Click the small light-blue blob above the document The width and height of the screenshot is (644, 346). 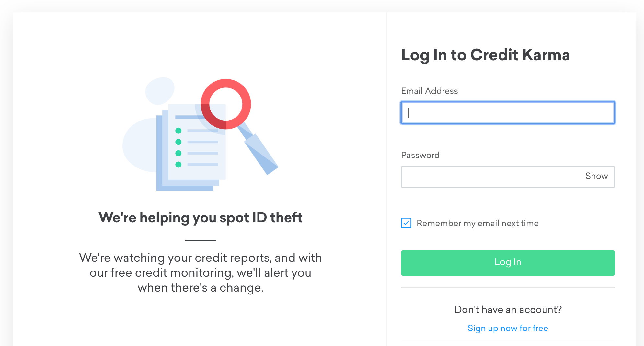[x=160, y=91]
